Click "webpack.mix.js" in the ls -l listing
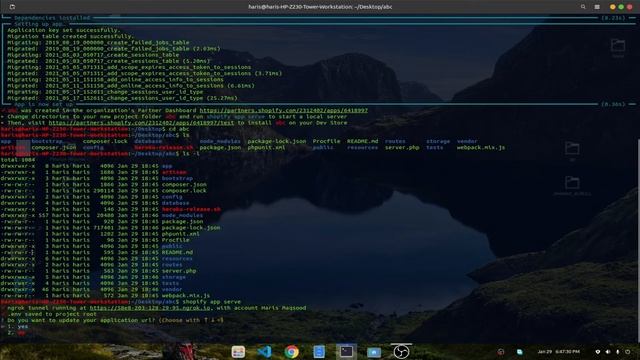Screen dimensions: 640x360 (186, 296)
